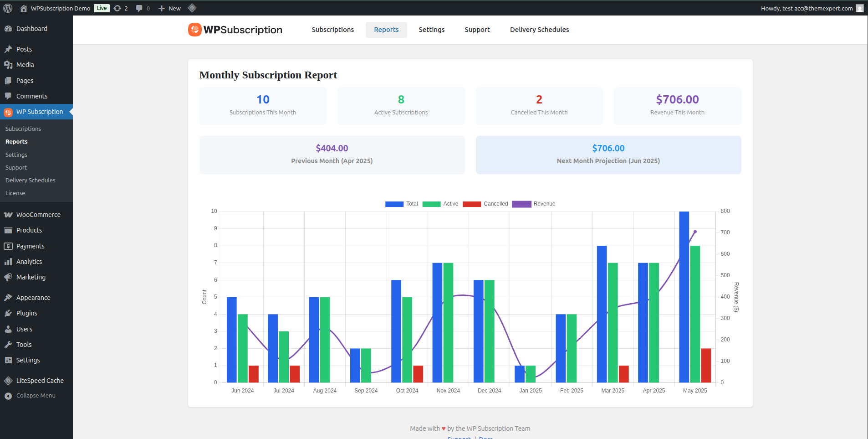868x439 pixels.
Task: Click the Live status badge
Action: 102,8
